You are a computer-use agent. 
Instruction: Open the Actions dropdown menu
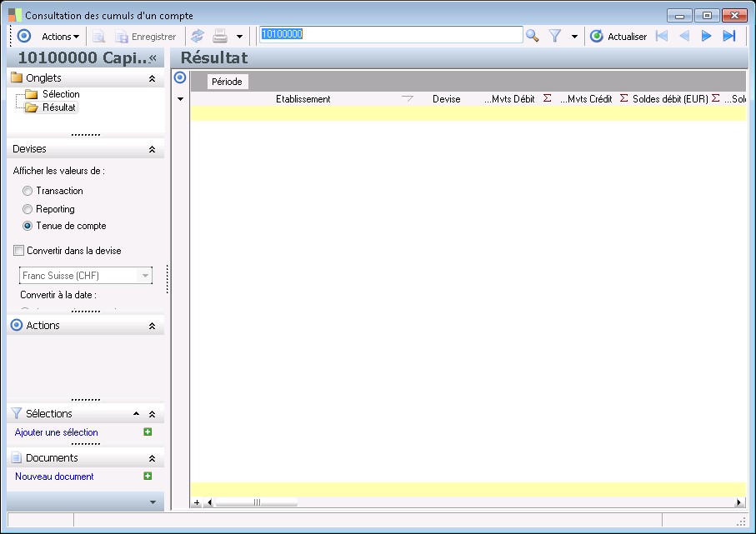tap(60, 37)
